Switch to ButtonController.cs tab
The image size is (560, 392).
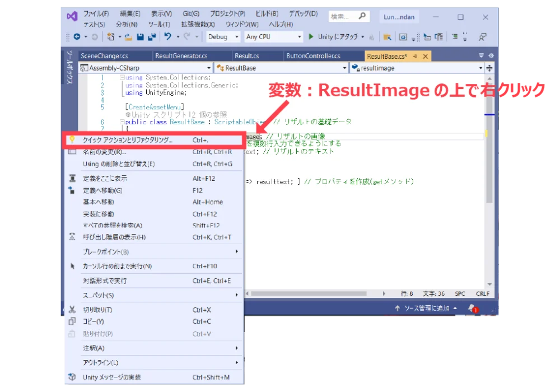click(313, 56)
